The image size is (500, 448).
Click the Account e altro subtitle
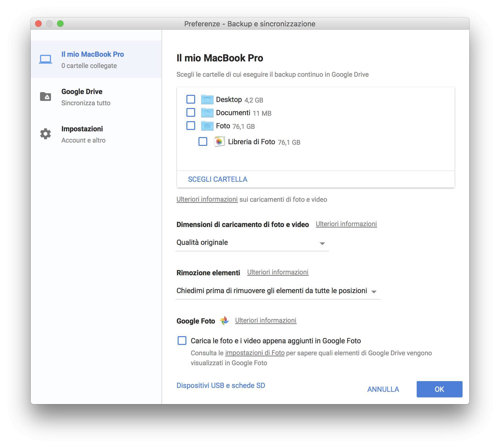point(83,140)
